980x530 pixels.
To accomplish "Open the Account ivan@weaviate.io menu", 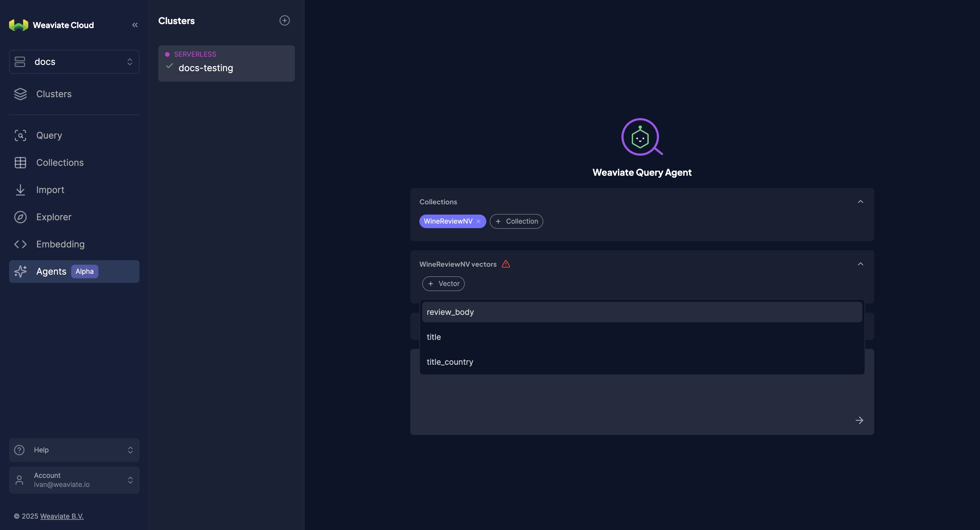I will coord(74,480).
